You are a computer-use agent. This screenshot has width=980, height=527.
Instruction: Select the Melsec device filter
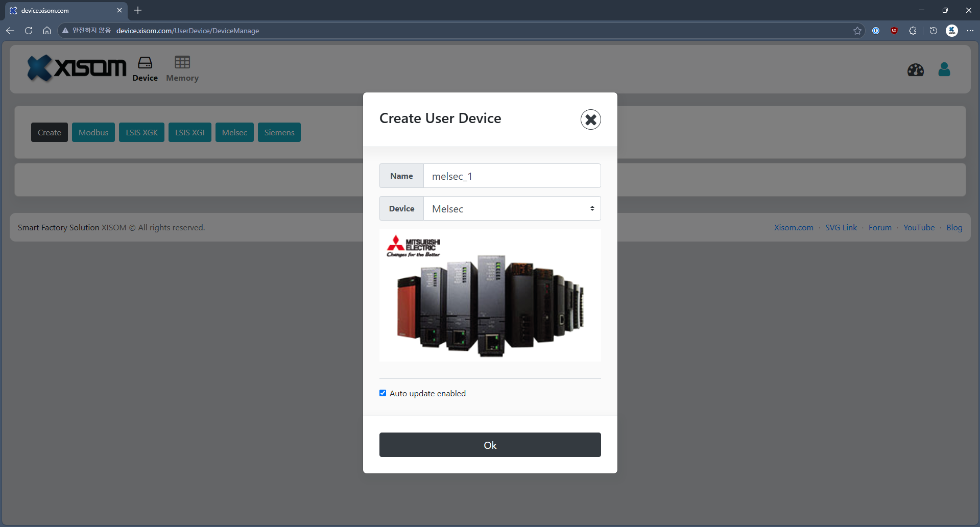234,132
